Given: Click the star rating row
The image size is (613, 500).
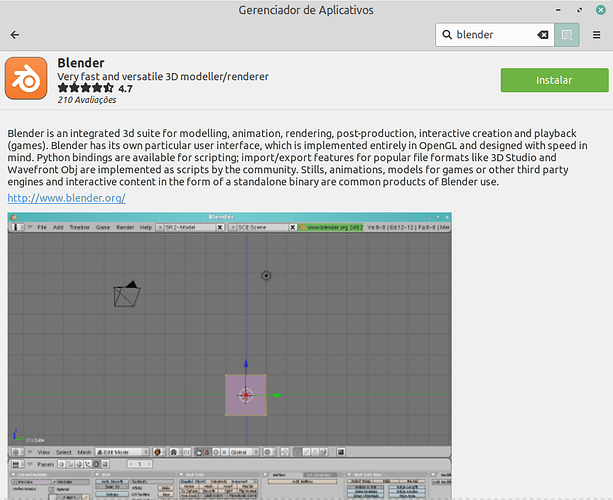Looking at the screenshot, I should tap(86, 88).
